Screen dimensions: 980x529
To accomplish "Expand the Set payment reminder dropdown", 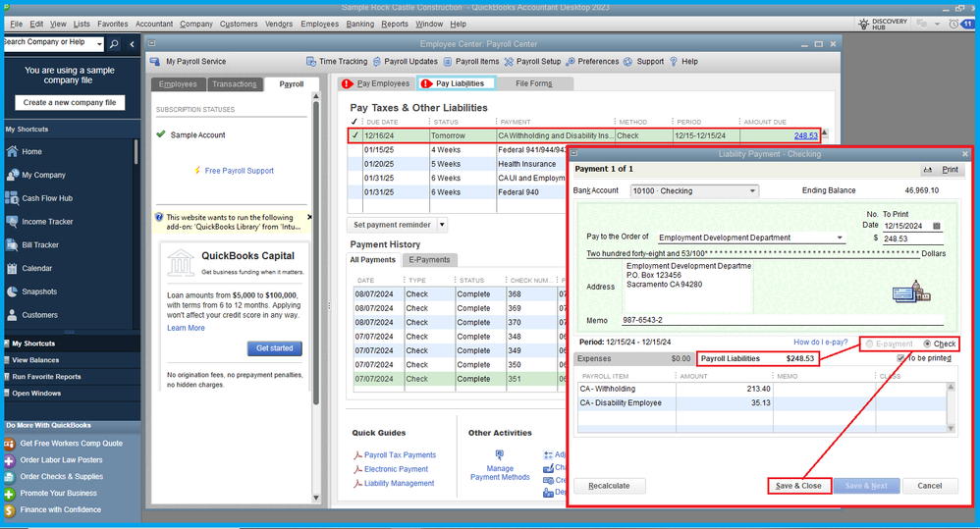I will (442, 225).
